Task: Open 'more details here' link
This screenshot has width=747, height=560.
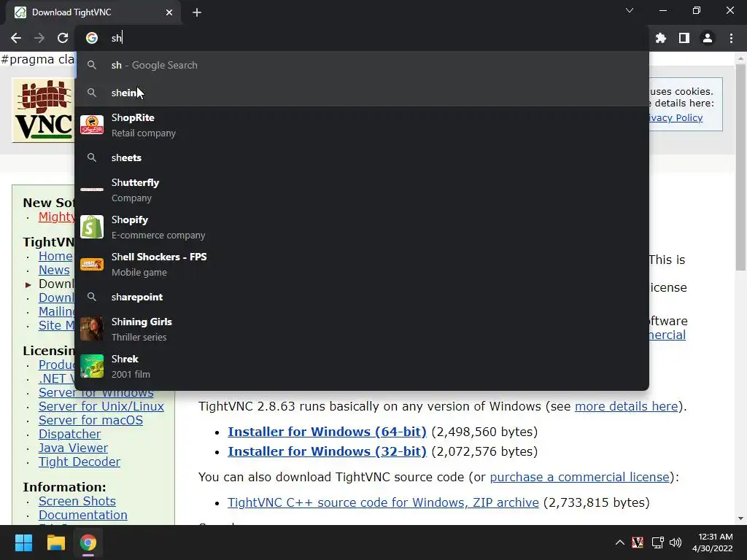Action: point(626,406)
